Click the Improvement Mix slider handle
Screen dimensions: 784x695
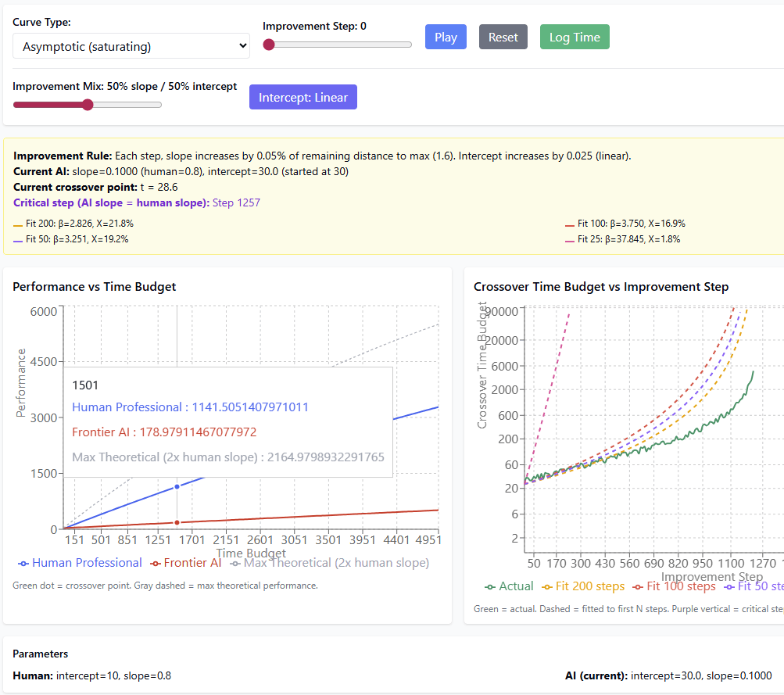(x=88, y=105)
